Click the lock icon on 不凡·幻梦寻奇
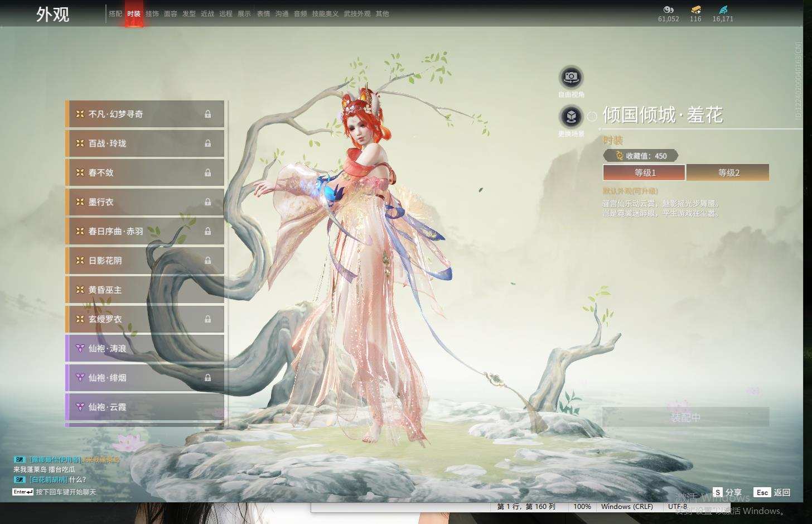The height and width of the screenshot is (524, 812). click(207, 114)
